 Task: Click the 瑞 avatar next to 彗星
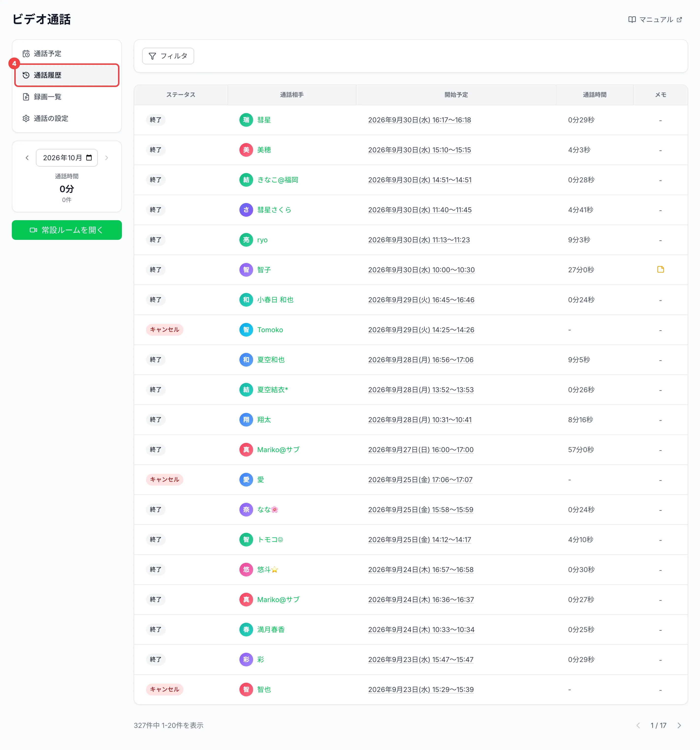point(246,120)
